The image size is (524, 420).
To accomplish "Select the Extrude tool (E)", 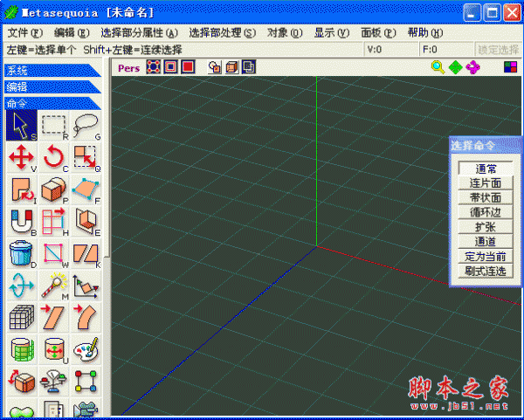I will pyautogui.click(x=86, y=221).
